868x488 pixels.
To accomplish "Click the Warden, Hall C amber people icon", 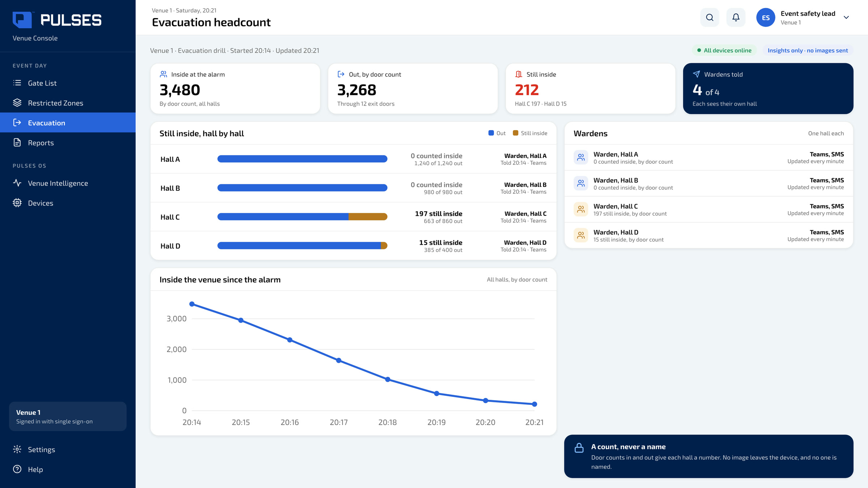I will [581, 209].
